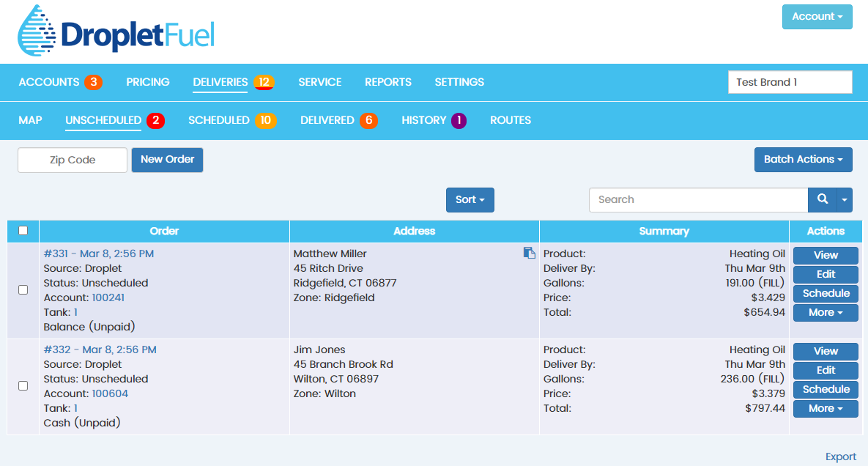Click the red badge on ACCOUNTS menu

click(x=94, y=82)
